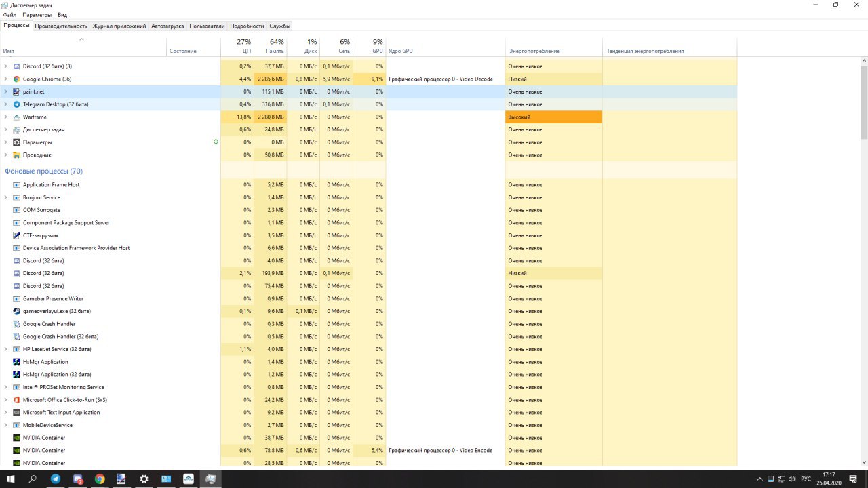Screen dimensions: 868x488
Task: Select the Фоновые процессы (70) group header
Action: (44, 171)
